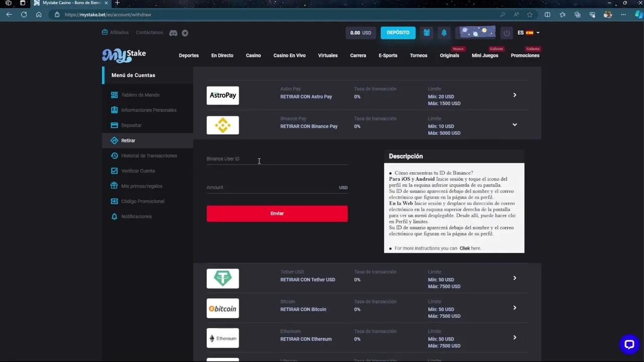Open the Copilot sidebar icon

(x=638, y=15)
